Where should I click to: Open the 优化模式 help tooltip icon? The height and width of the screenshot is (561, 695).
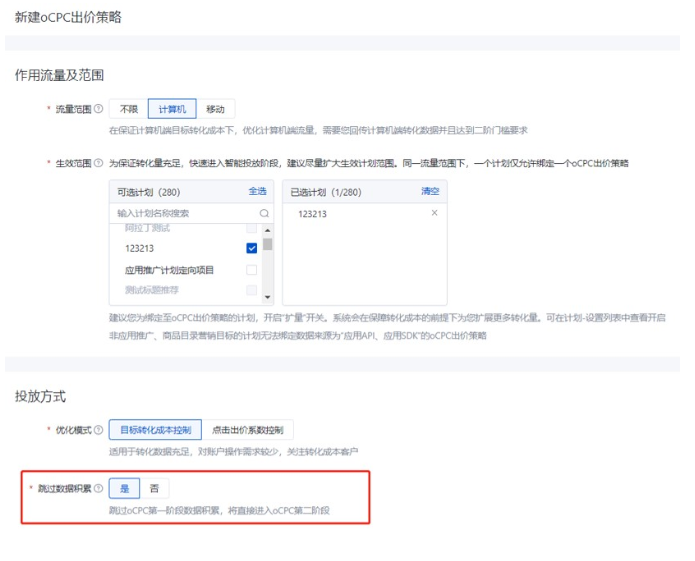tap(99, 429)
